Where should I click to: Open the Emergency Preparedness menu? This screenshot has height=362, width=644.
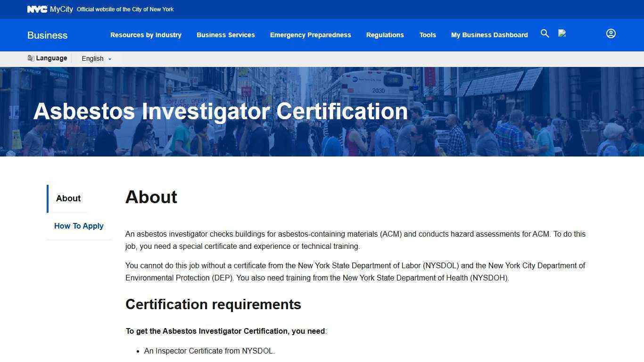(310, 35)
